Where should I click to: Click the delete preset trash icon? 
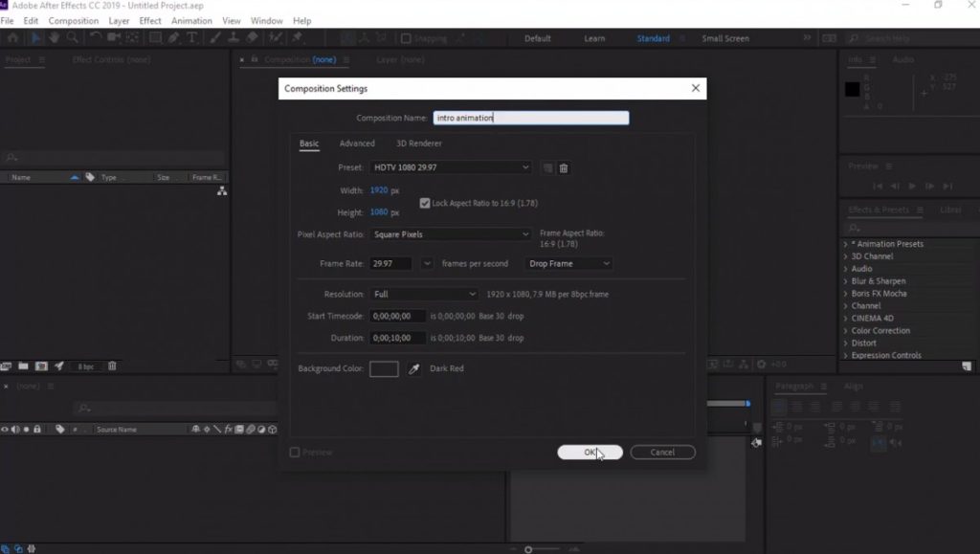click(563, 167)
